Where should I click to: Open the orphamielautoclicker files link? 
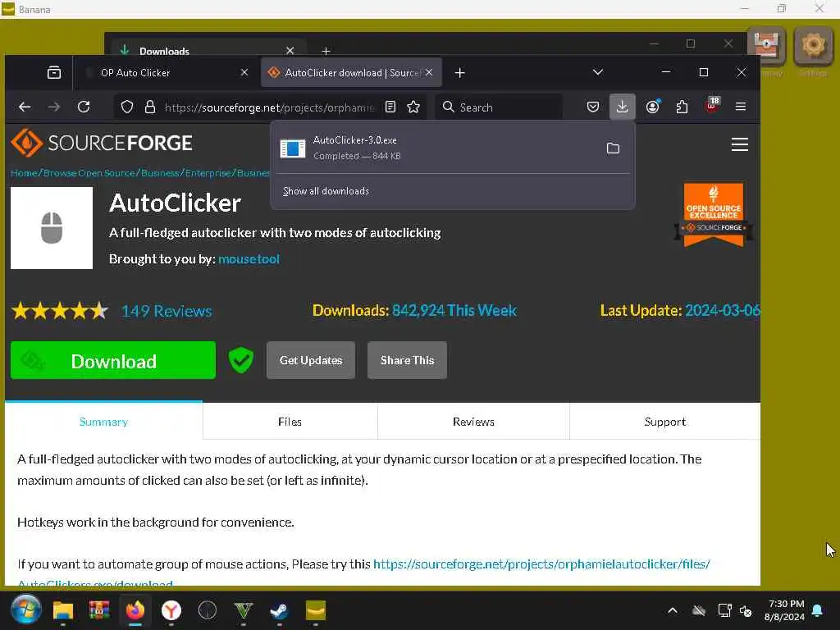(541, 564)
